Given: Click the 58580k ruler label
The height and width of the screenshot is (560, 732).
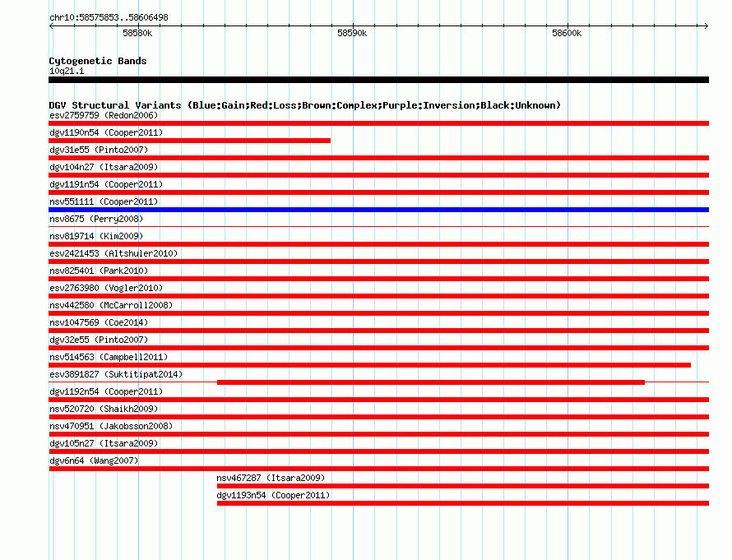Looking at the screenshot, I should tap(137, 33).
